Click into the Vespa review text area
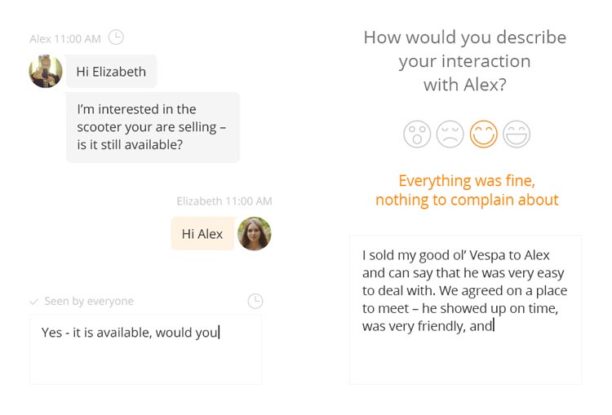612x415 pixels. 465,310
